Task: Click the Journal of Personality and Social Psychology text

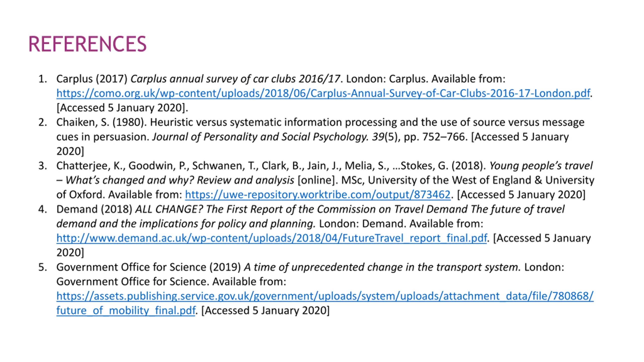Action: click(260, 137)
